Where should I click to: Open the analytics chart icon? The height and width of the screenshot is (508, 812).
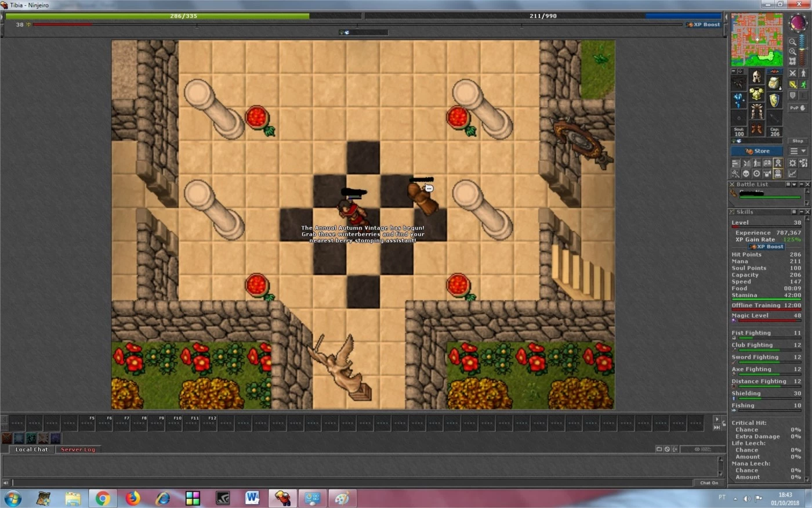tap(792, 174)
